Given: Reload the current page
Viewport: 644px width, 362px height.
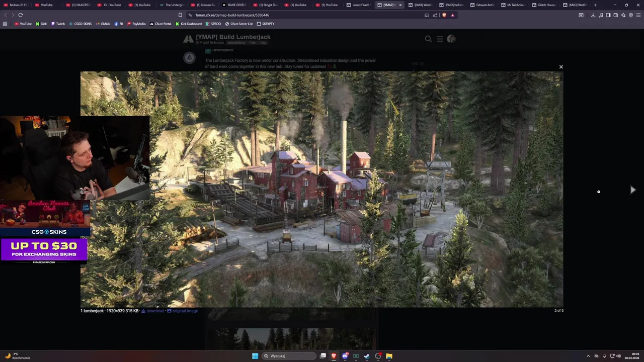Looking at the screenshot, I should click(21, 15).
